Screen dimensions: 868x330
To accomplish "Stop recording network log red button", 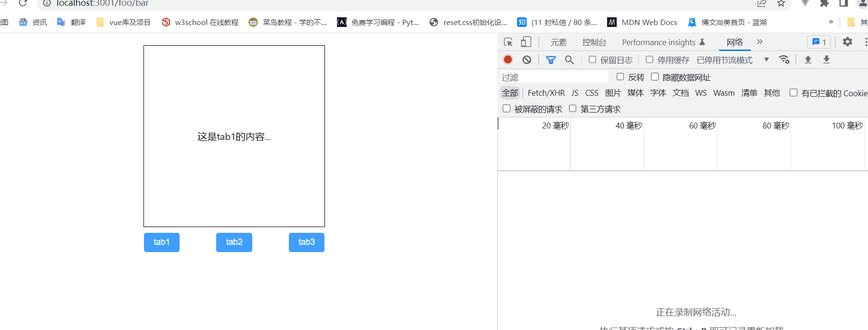I will (508, 60).
